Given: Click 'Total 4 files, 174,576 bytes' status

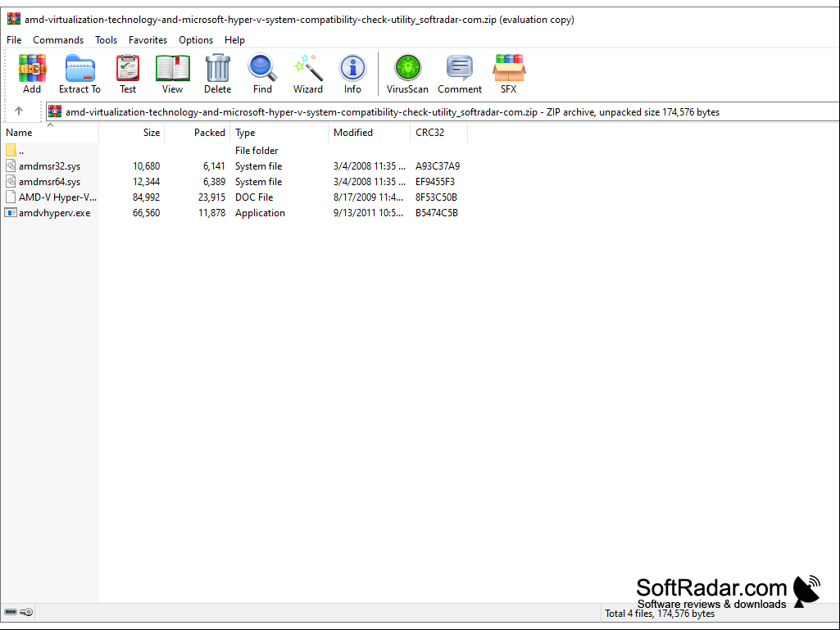Looking at the screenshot, I should (660, 614).
